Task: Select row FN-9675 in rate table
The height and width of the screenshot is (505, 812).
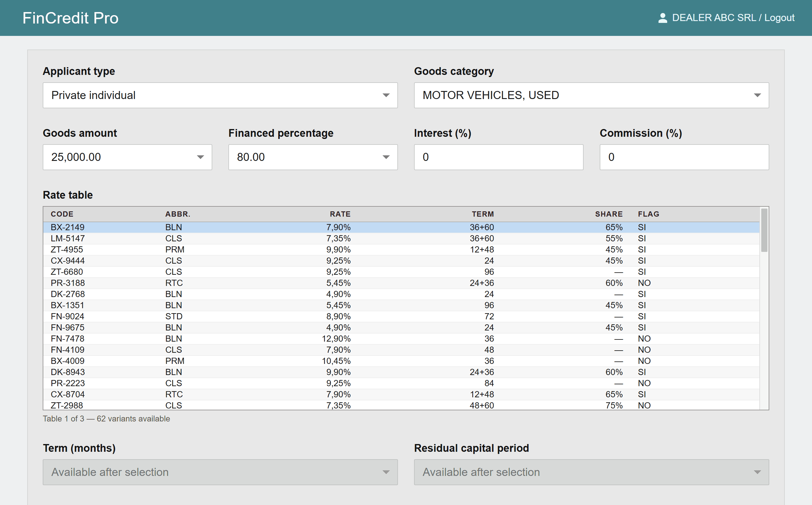Action: pyautogui.click(x=401, y=327)
